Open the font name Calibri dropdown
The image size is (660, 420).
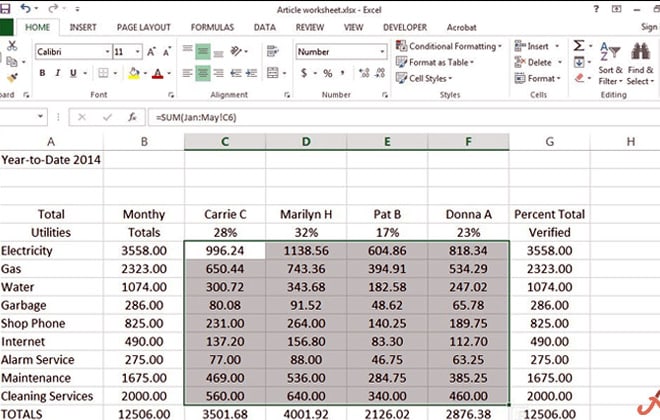[x=107, y=52]
